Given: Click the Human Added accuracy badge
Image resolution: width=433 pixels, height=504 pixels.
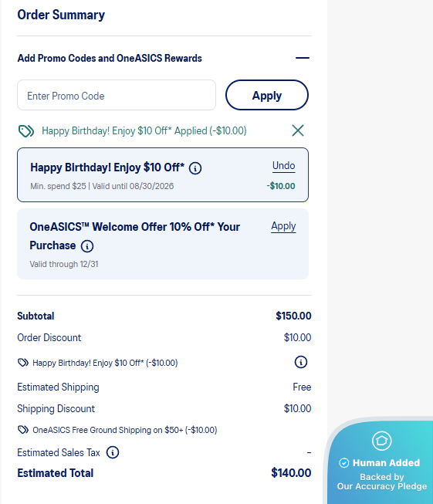Looking at the screenshot, I should pos(381,462).
